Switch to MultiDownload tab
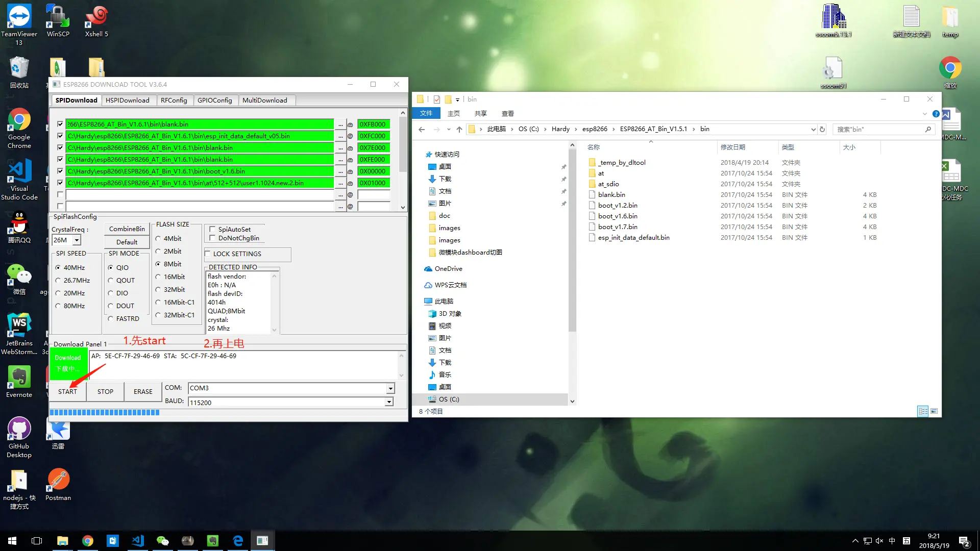Viewport: 980px width, 551px height. 265,100
